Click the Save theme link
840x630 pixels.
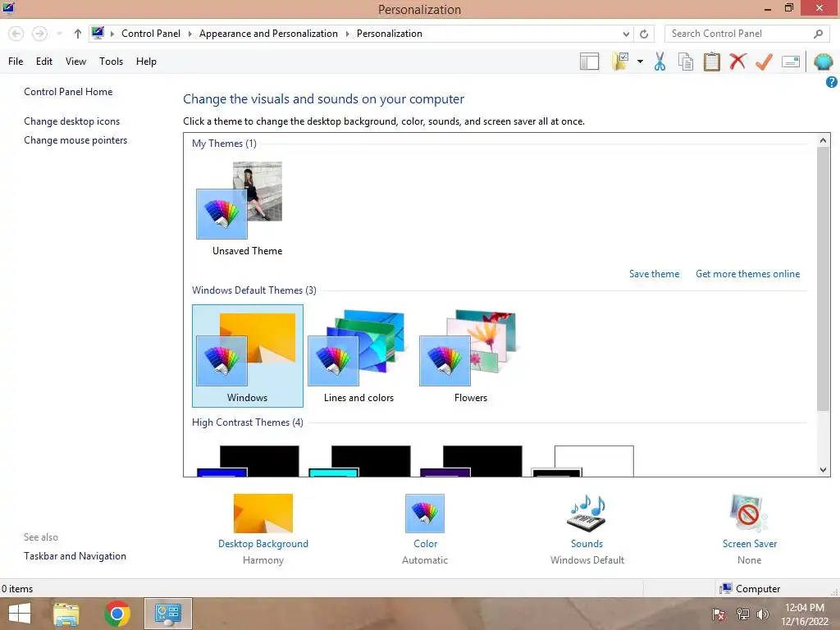tap(654, 274)
